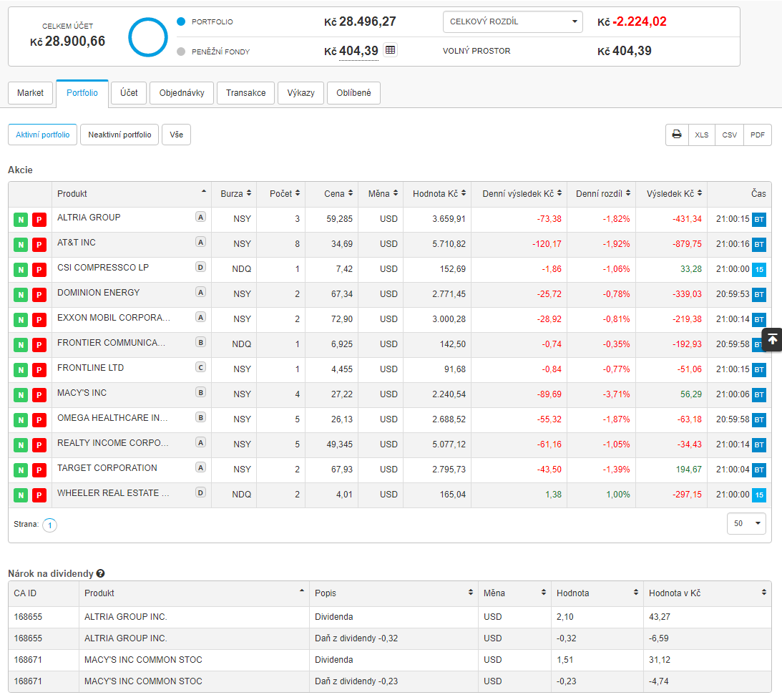Image resolution: width=782 pixels, height=700 pixels.
Task: Click the red P button for REALTY INCOME row
Action: tap(39, 444)
